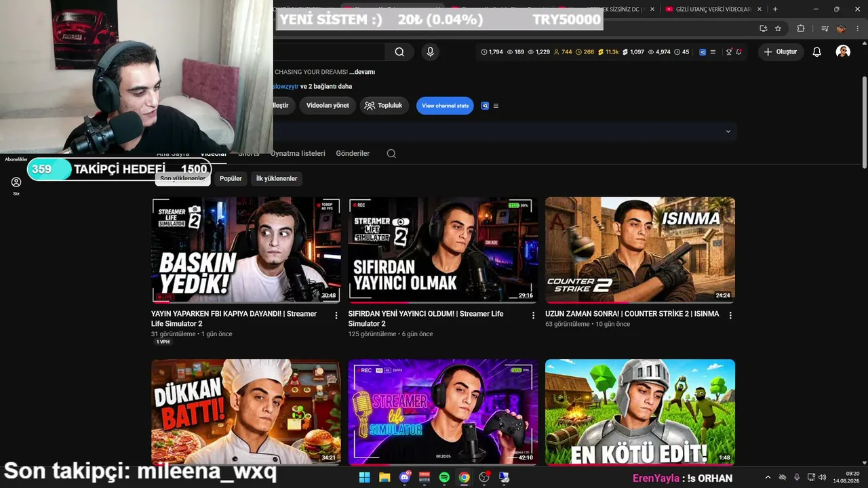Open the system tray volume icon
This screenshot has height=488, width=868.
(x=823, y=477)
